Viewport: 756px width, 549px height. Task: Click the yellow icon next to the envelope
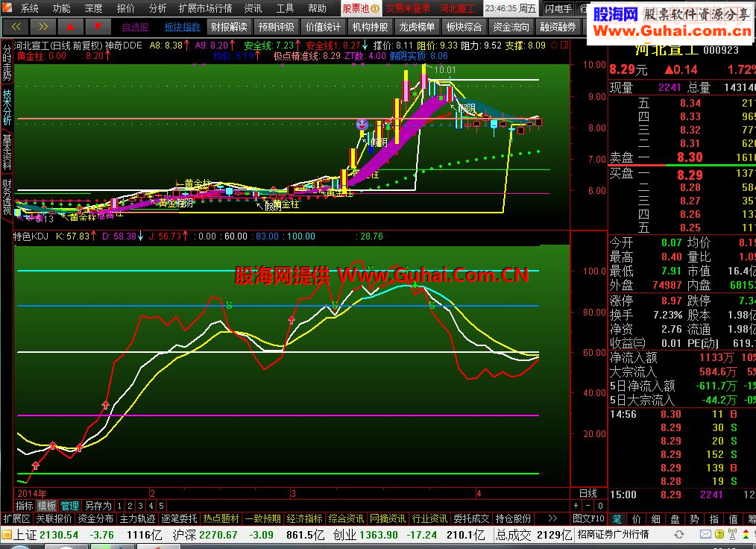[x=719, y=535]
